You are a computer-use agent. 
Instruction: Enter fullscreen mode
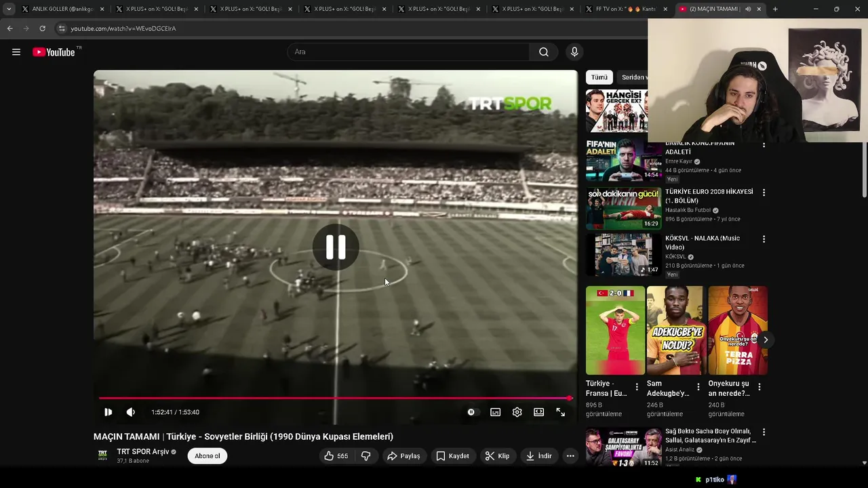pyautogui.click(x=561, y=412)
